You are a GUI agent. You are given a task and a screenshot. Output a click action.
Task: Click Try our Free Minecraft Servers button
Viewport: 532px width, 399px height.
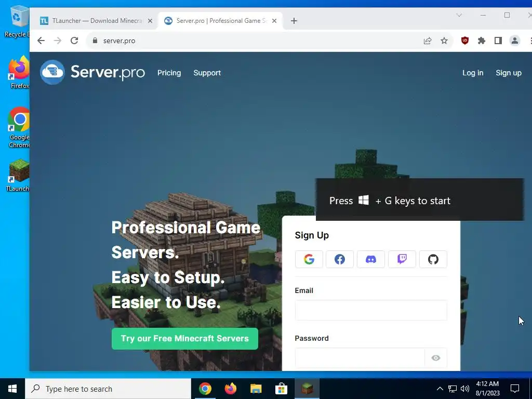(185, 339)
